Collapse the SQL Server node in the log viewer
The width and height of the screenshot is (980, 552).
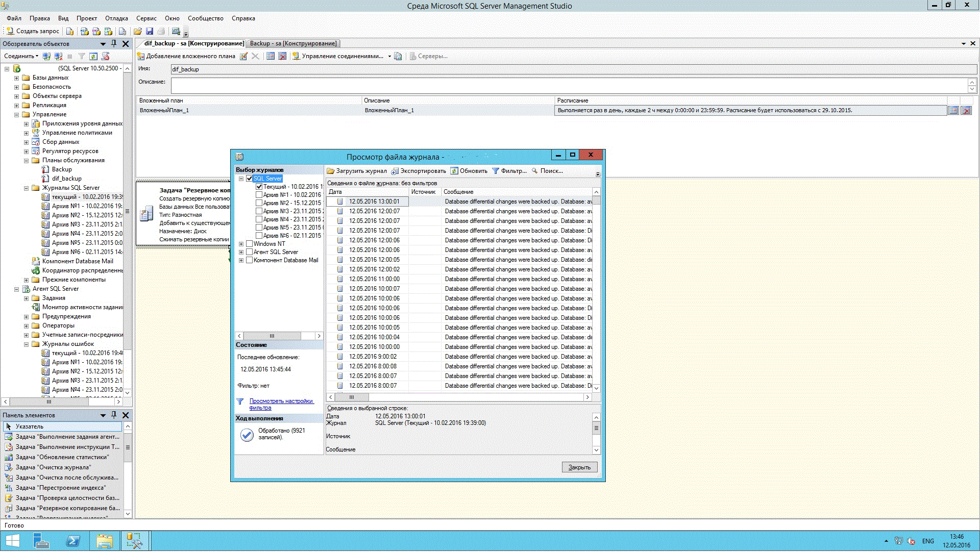[241, 179]
